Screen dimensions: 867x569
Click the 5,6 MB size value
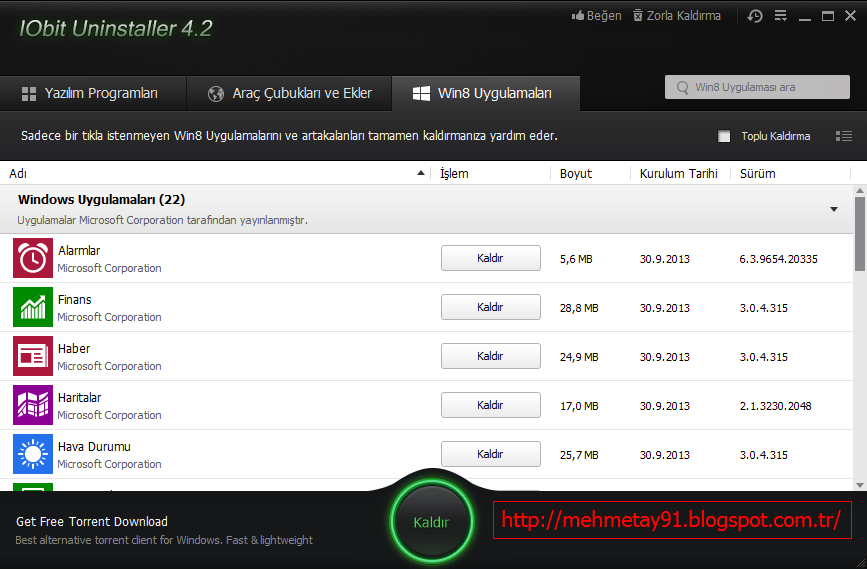click(x=576, y=259)
